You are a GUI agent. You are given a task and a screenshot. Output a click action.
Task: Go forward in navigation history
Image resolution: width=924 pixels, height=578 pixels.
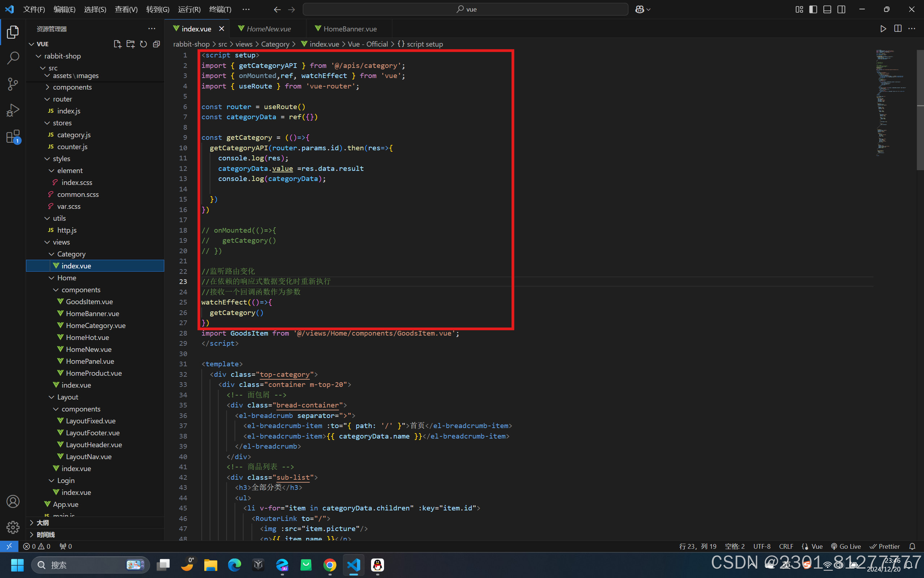point(291,9)
